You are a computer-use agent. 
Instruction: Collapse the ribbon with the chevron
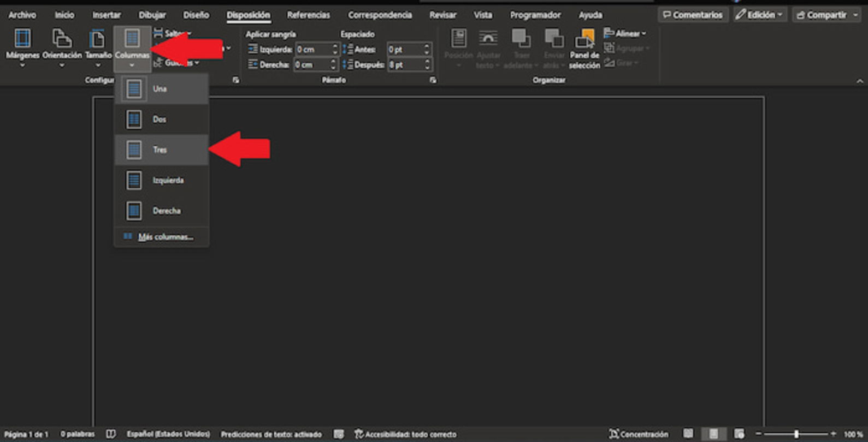click(x=860, y=81)
